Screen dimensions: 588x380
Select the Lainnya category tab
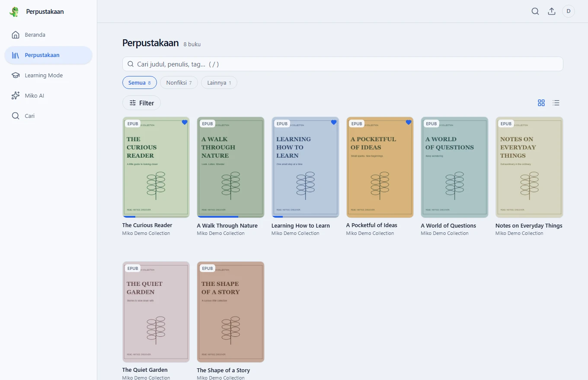coord(219,82)
